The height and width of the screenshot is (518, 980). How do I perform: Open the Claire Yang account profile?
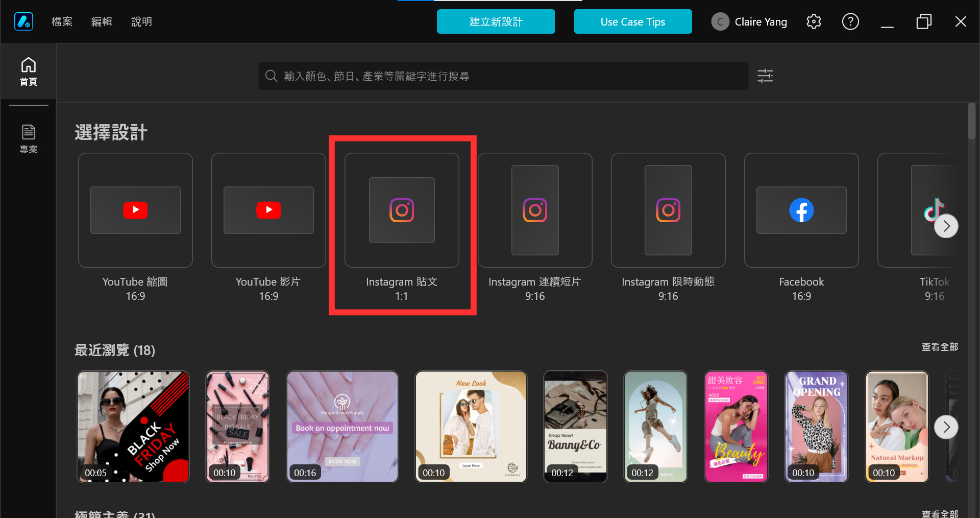coord(749,21)
